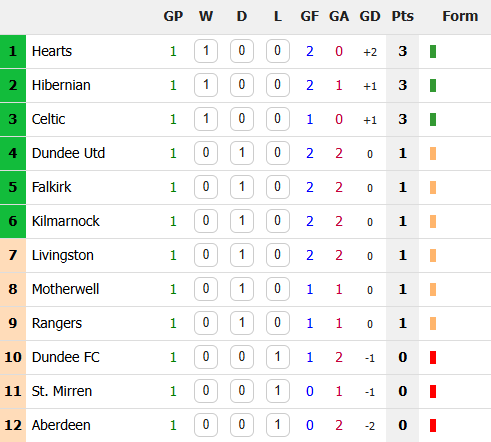
Task: Select the Falkirk draws box
Action: tap(242, 187)
